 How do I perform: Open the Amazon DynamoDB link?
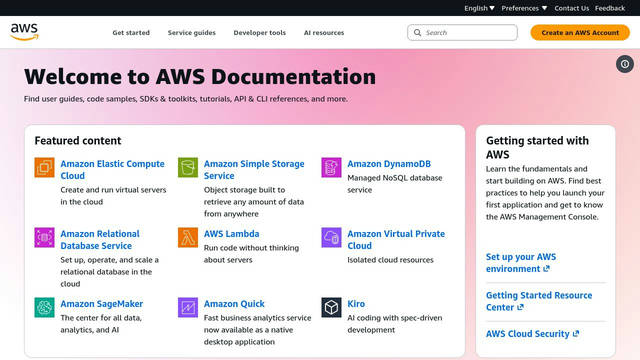[x=389, y=164]
